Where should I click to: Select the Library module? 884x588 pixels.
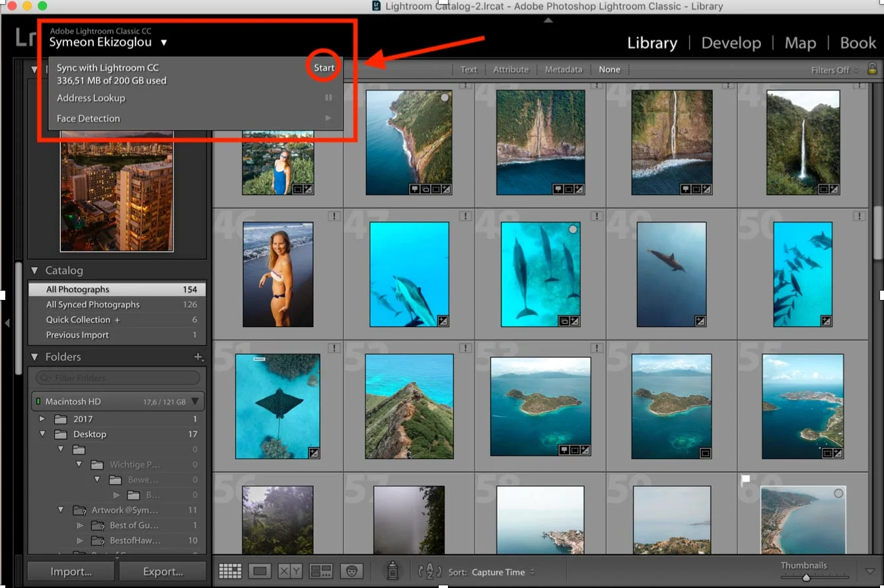[x=652, y=43]
